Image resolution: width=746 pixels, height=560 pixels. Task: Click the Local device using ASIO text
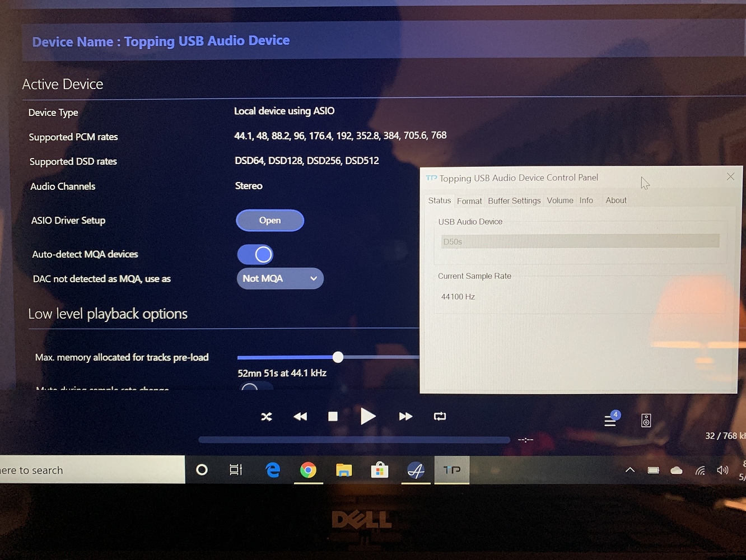[x=285, y=111]
